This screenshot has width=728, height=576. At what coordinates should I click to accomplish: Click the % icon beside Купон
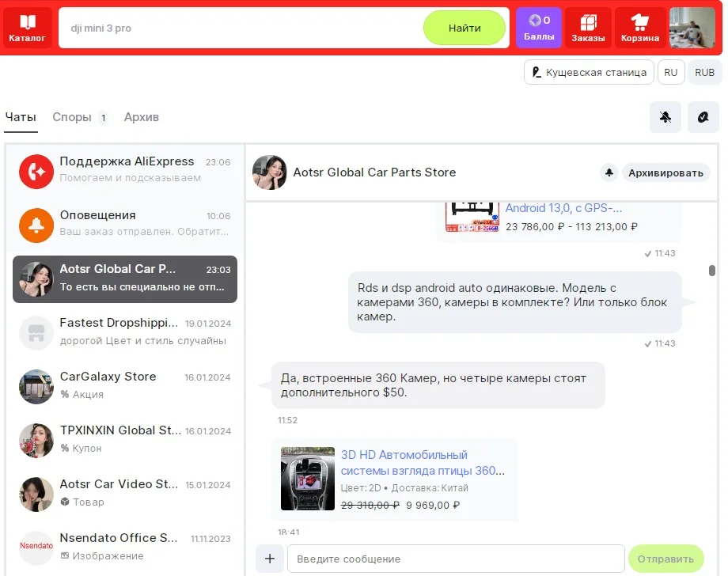click(x=65, y=449)
